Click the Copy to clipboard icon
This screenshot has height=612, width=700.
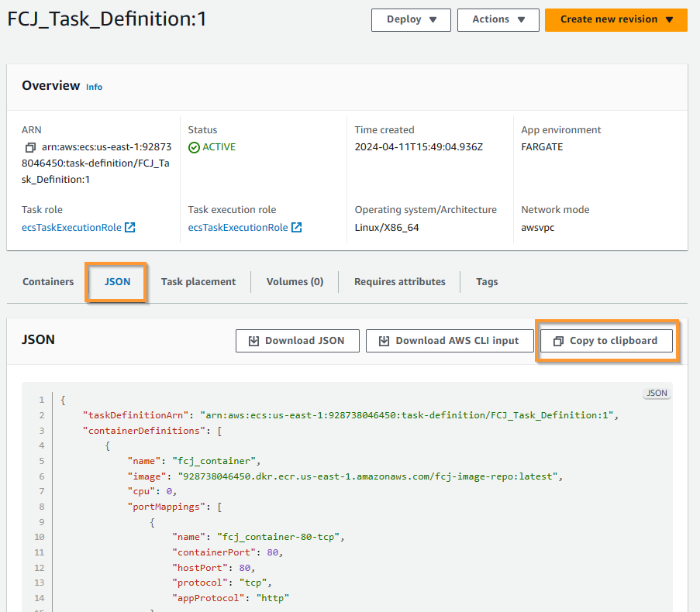pyautogui.click(x=558, y=341)
